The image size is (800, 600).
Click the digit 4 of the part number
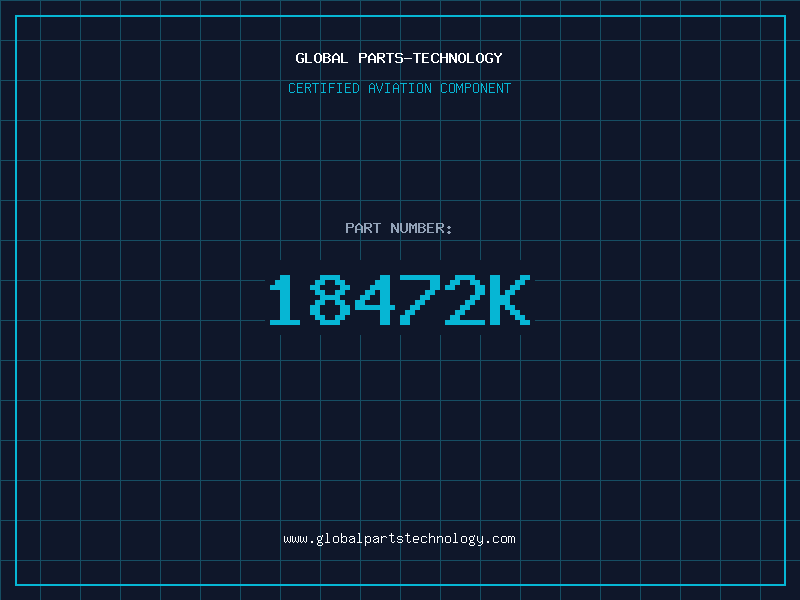pos(375,299)
